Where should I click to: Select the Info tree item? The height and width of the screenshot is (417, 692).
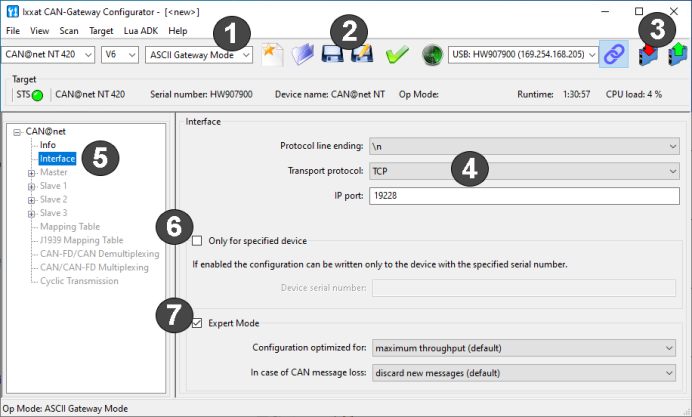coord(48,145)
